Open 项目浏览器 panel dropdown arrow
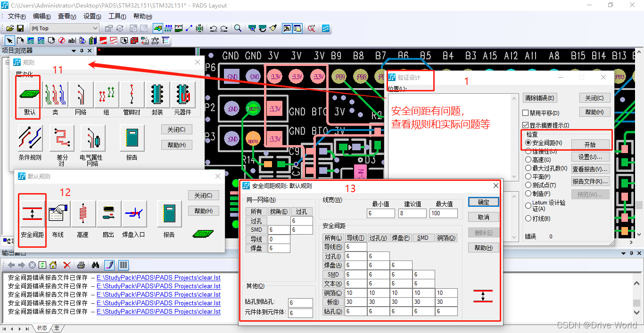Viewport: 644px width, 333px height. (74, 51)
